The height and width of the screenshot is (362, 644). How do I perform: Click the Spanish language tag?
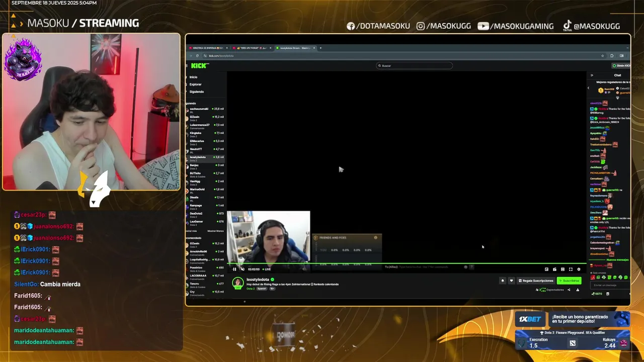(262, 289)
